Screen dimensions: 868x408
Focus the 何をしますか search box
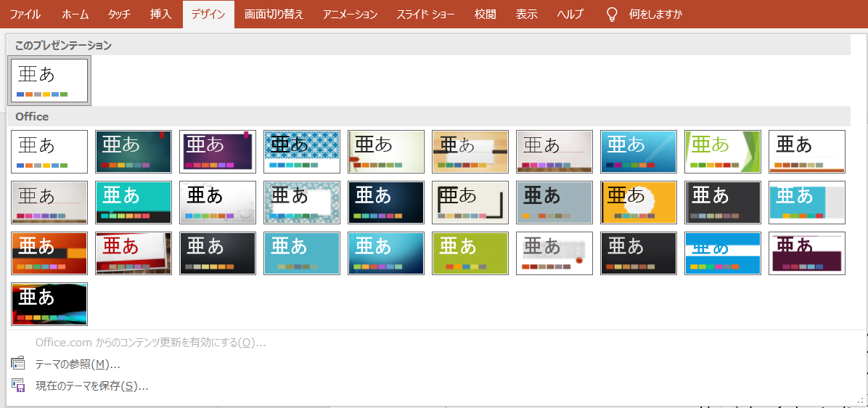pos(655,15)
